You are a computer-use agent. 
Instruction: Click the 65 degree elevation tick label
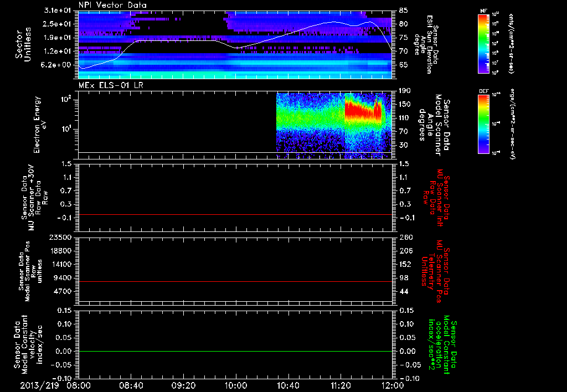403,65
